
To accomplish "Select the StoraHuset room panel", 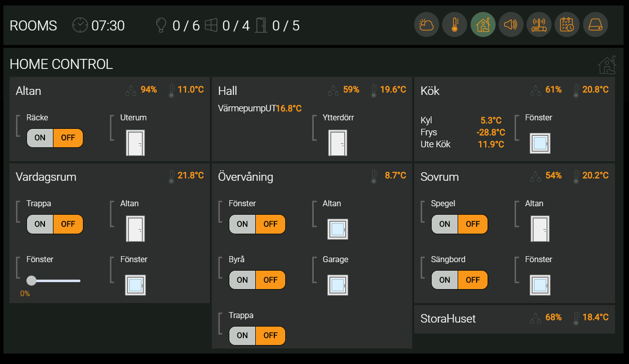I will click(514, 319).
